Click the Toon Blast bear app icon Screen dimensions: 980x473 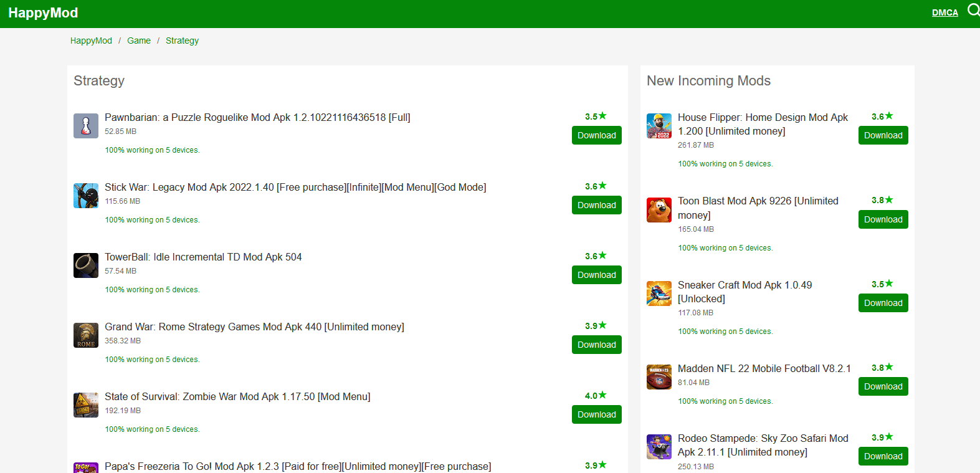click(x=659, y=210)
